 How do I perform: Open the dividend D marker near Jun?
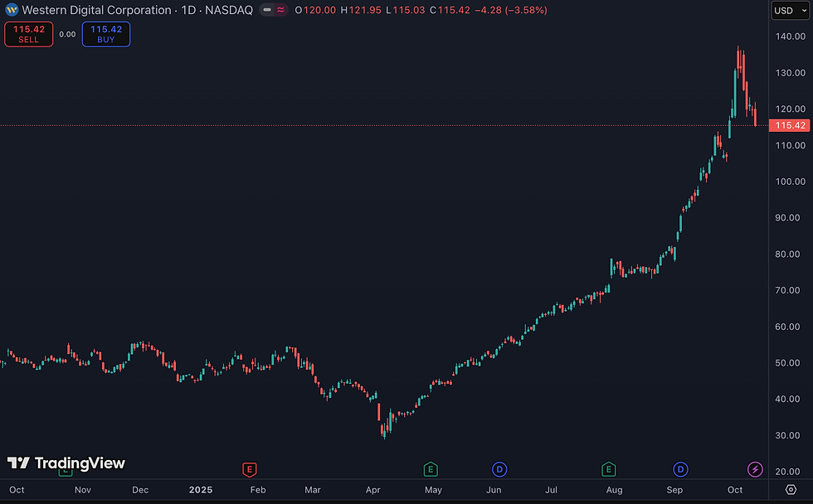coord(499,470)
